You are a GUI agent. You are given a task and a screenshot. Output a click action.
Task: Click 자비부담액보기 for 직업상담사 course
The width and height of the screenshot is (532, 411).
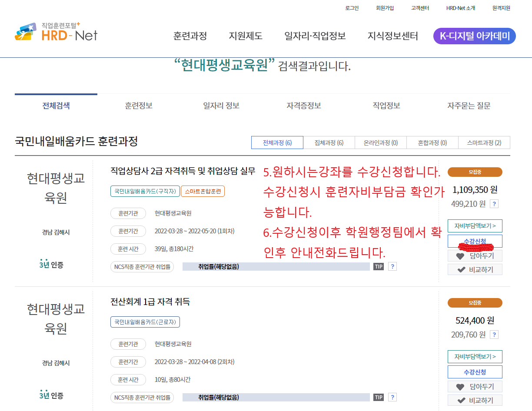[x=475, y=226]
